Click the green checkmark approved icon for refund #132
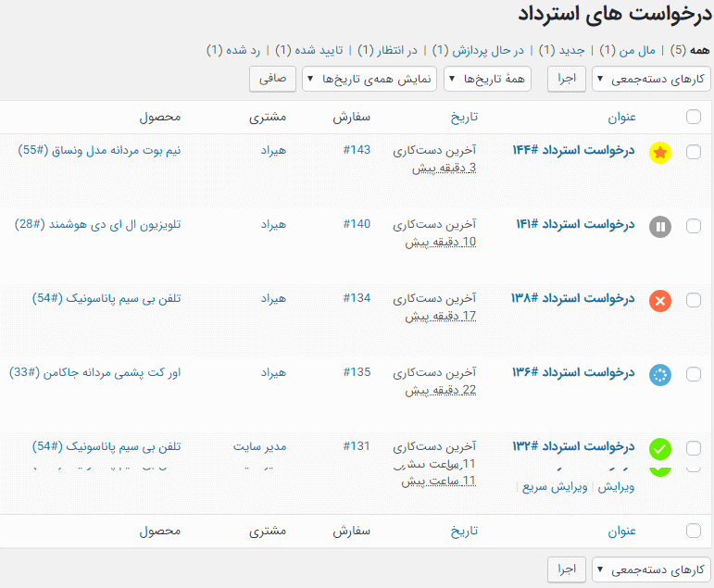714x588 pixels. click(x=659, y=449)
